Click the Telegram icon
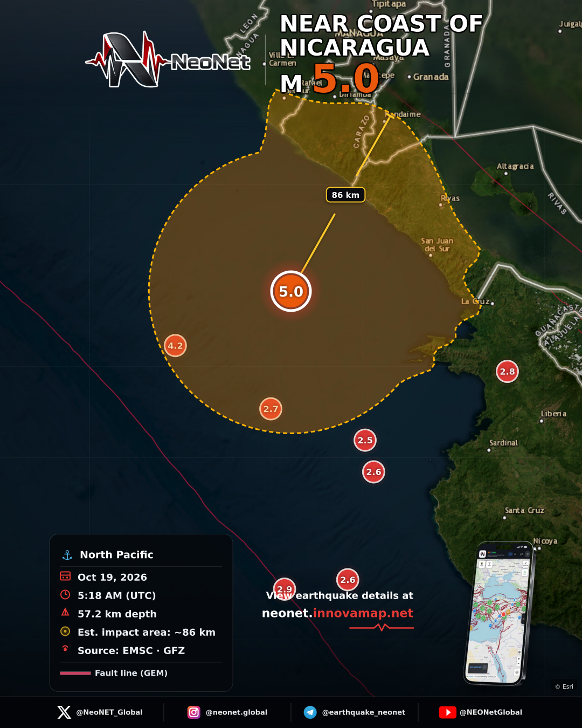Image resolution: width=582 pixels, height=728 pixels. [310, 712]
